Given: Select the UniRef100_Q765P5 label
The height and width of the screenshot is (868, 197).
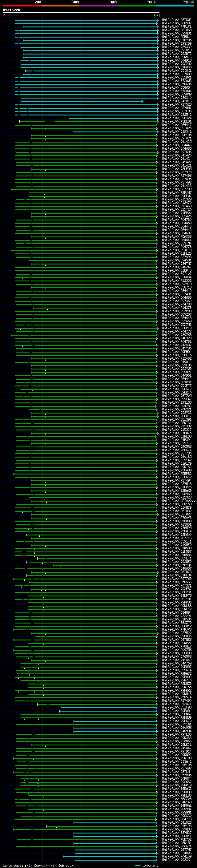Looking at the screenshot, I should tap(176, 528).
